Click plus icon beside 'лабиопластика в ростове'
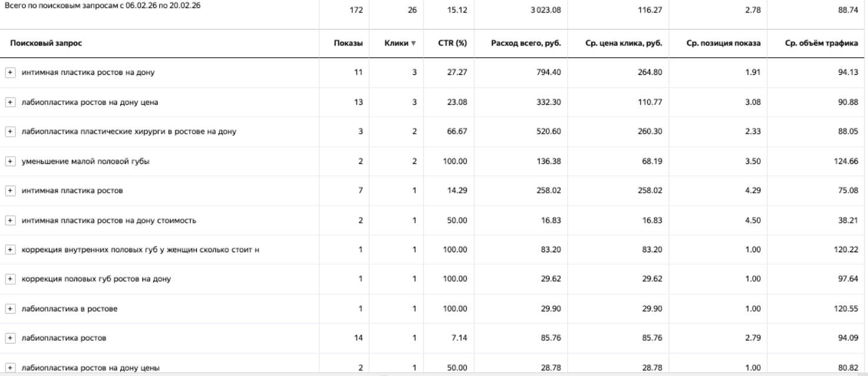This screenshot has width=868, height=376. (x=9, y=309)
